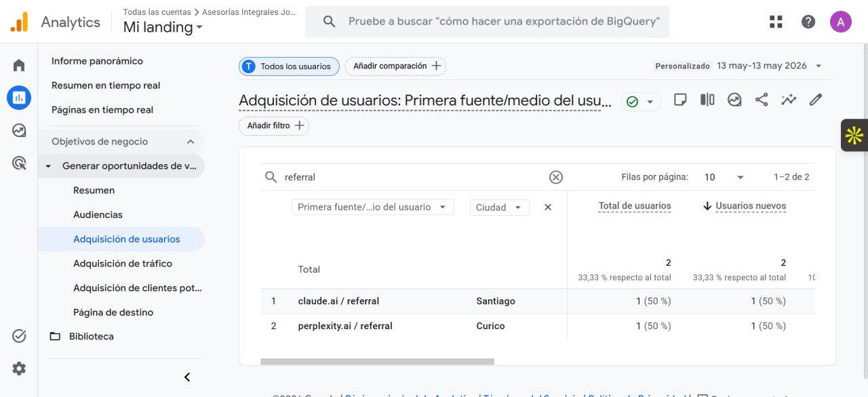Click the Santiago city cell

coord(496,301)
